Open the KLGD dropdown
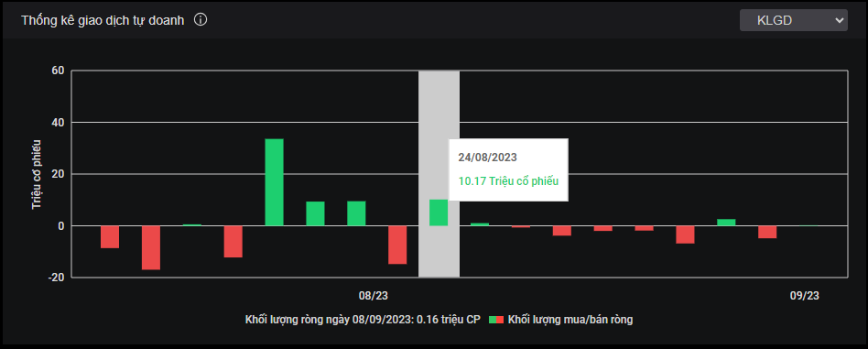The width and height of the screenshot is (868, 349). point(793,20)
